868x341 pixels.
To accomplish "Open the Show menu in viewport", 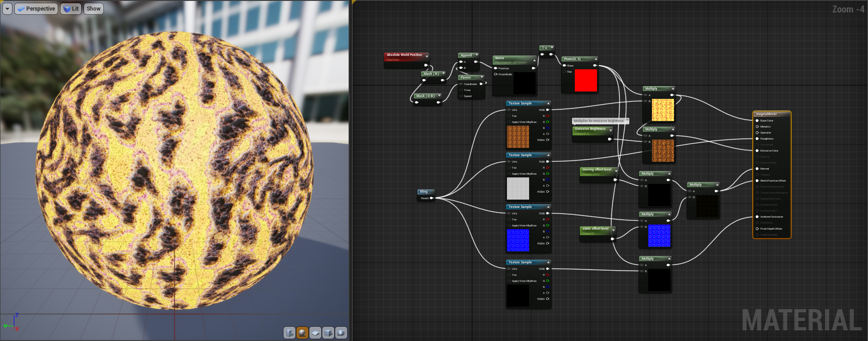I will coord(93,9).
